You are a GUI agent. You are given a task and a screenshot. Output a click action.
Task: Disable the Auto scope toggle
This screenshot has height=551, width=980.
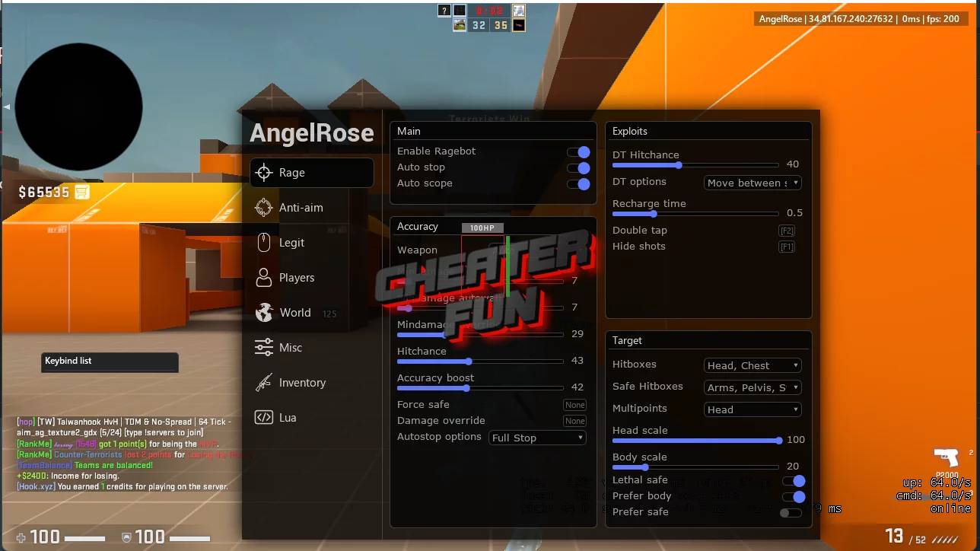coord(581,183)
